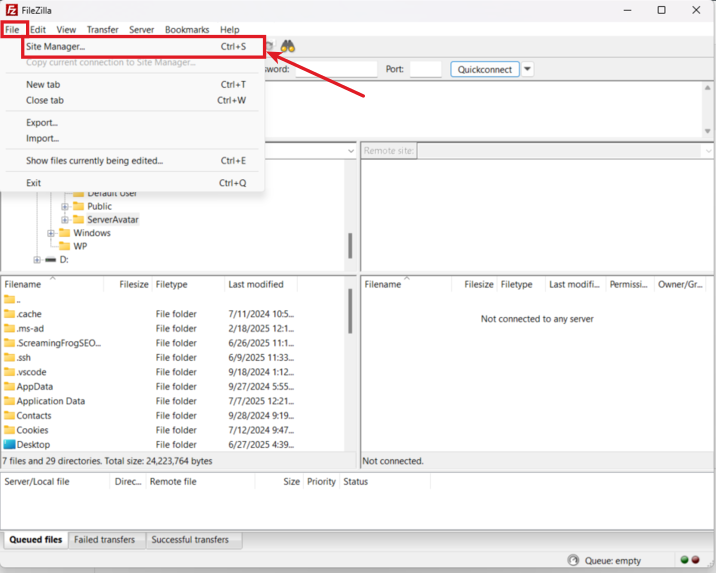Screen dimensions: 716x573
Task: Open the Transfer menu
Action: pyautogui.click(x=103, y=30)
